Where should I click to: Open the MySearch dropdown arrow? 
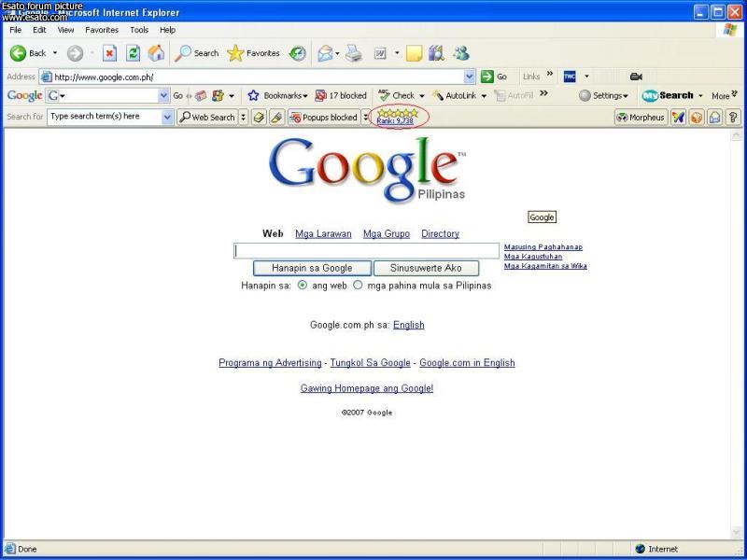click(700, 96)
